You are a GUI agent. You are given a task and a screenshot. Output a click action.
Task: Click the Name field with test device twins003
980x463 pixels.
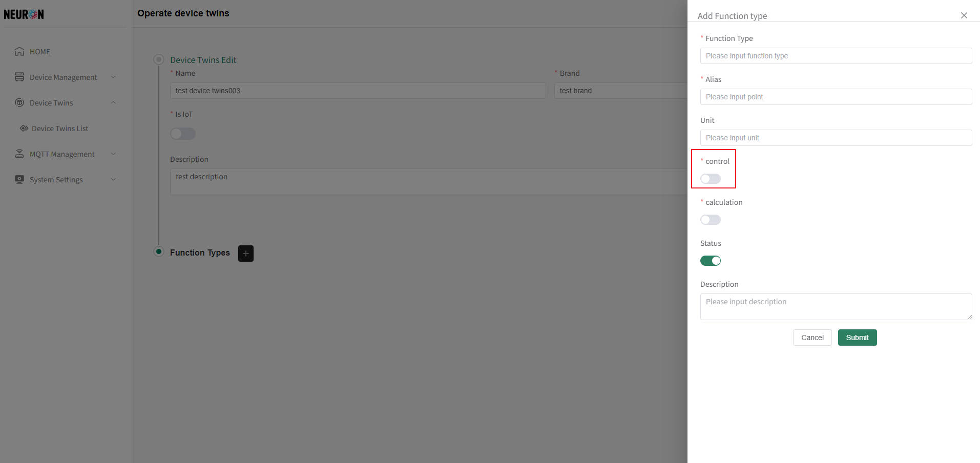[358, 91]
